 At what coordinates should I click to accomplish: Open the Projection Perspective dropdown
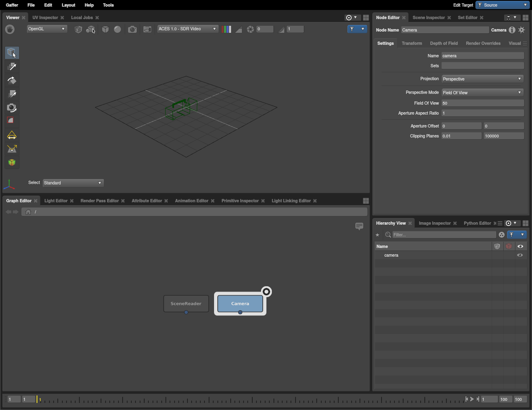483,79
